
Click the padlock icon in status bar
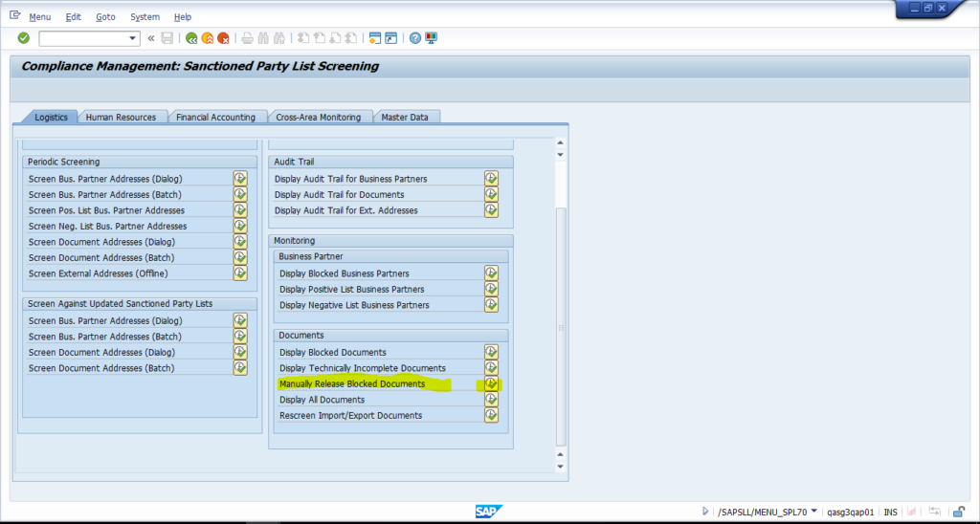[959, 512]
